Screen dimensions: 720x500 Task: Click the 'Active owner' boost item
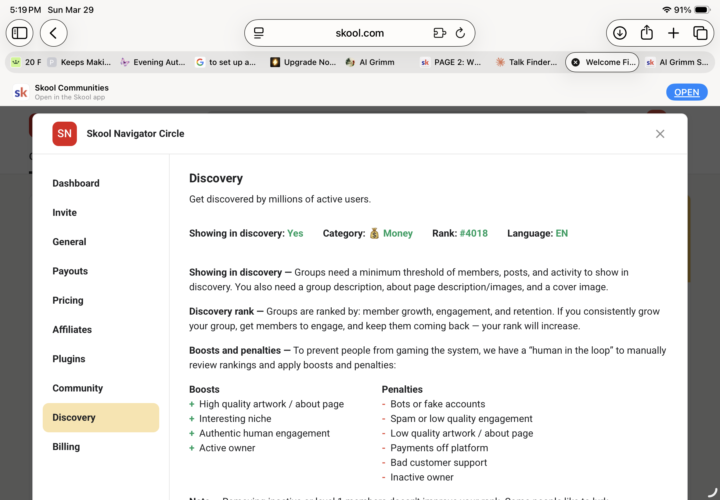[227, 448]
